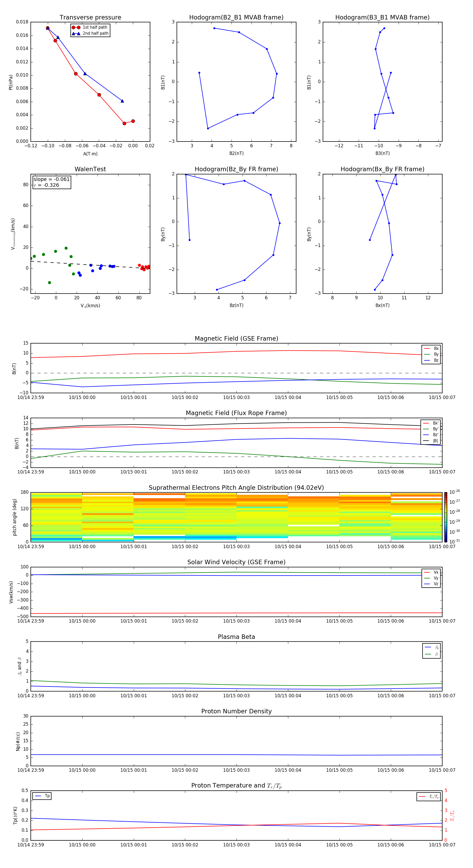Click the topmost red circle in Transverse pressure plot
This screenshot has height=868, width=473.
coord(48,28)
